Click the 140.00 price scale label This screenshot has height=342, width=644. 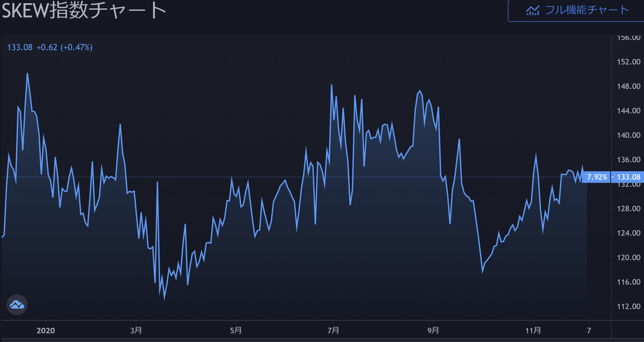(x=628, y=135)
